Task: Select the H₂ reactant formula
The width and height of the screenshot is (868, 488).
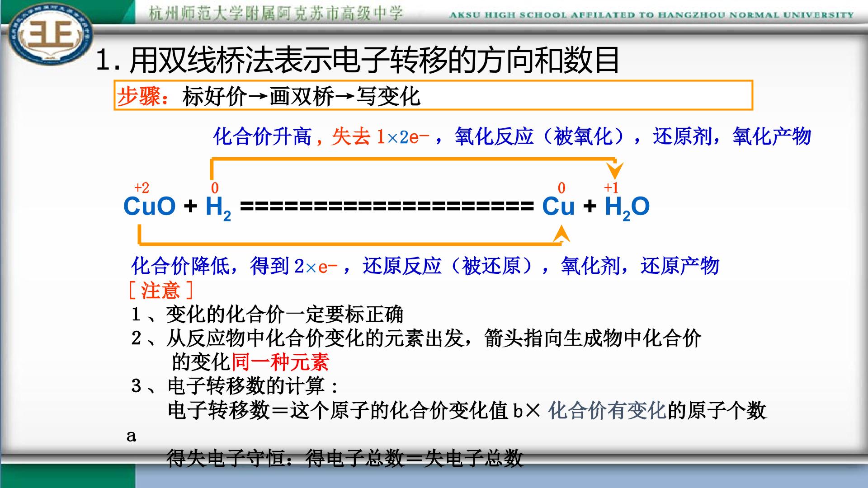Action: pos(218,208)
